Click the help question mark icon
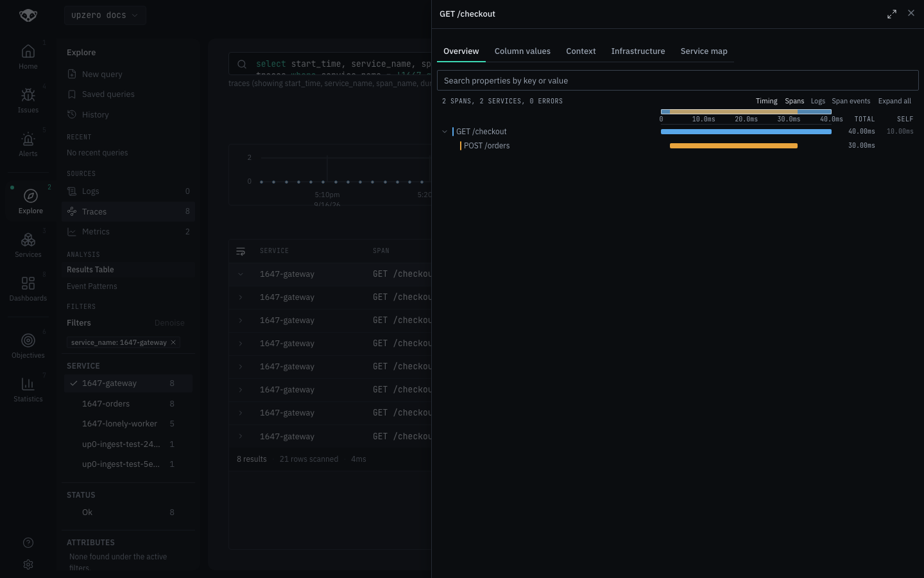This screenshot has height=578, width=924. click(28, 543)
